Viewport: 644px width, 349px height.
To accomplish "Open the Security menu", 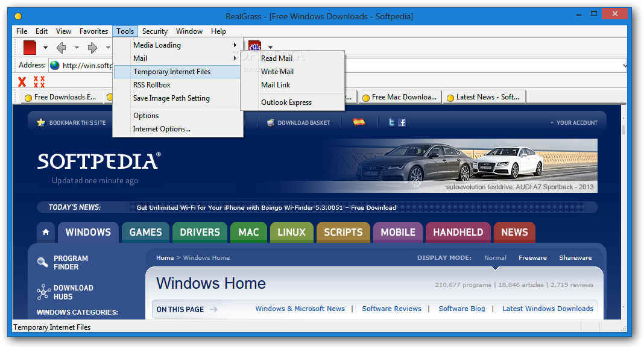I will (x=155, y=31).
